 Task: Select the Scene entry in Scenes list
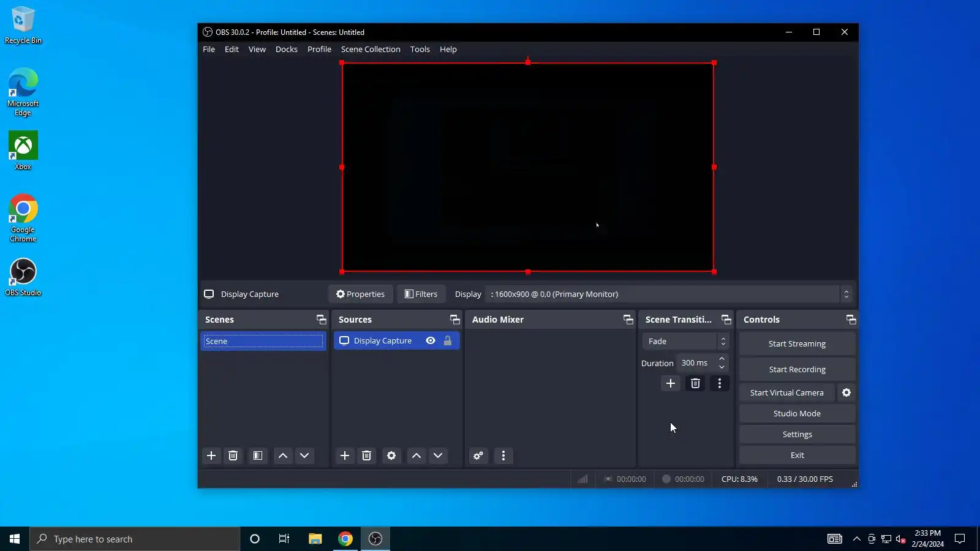point(263,341)
